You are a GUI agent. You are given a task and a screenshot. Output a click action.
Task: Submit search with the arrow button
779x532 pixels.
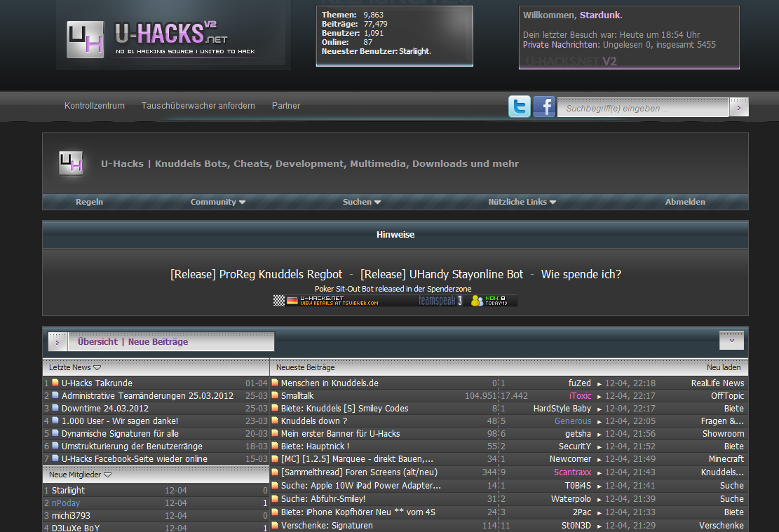[739, 107]
